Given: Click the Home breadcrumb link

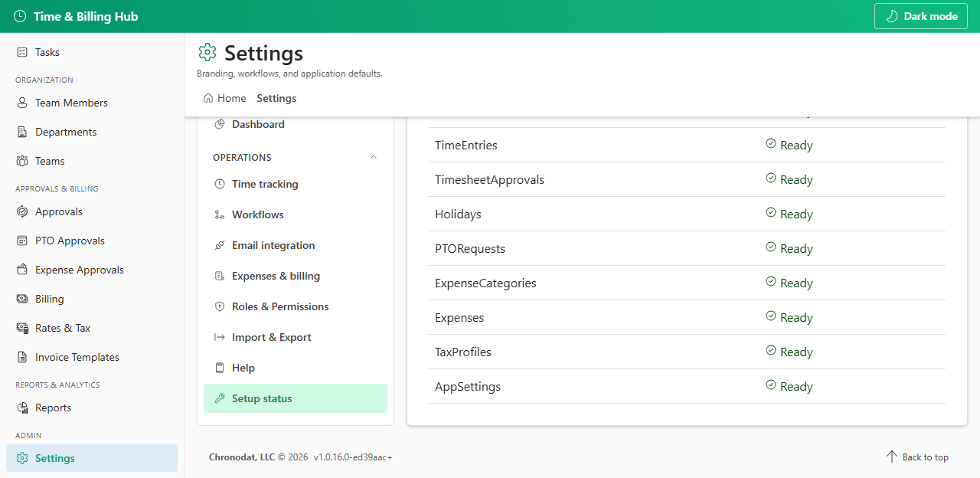Looking at the screenshot, I should point(224,98).
